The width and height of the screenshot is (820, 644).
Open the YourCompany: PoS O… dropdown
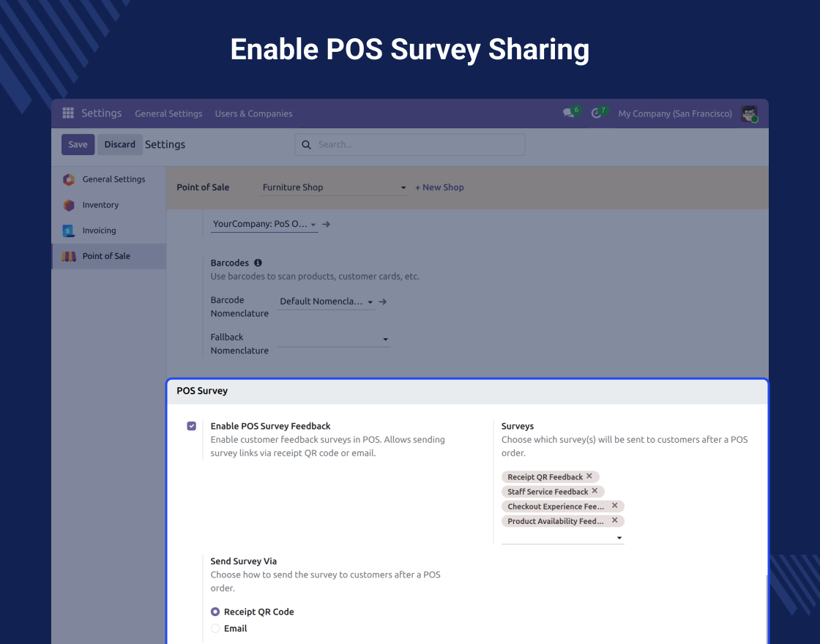(264, 224)
